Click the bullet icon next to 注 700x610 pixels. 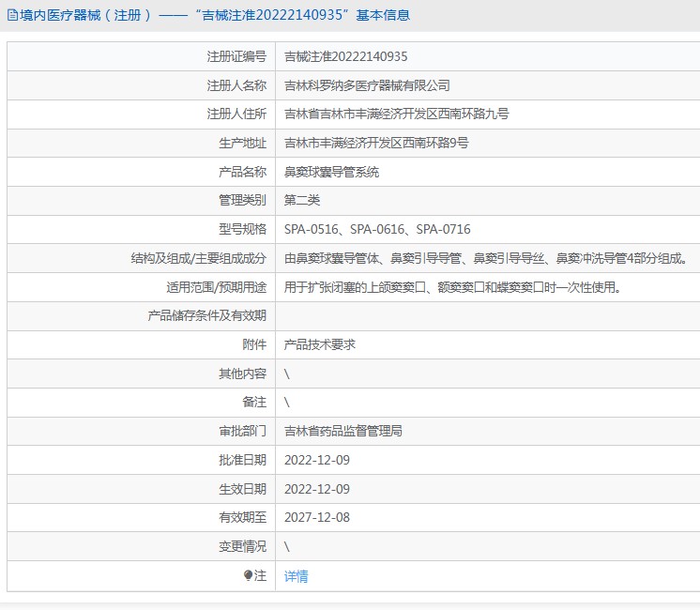(248, 575)
